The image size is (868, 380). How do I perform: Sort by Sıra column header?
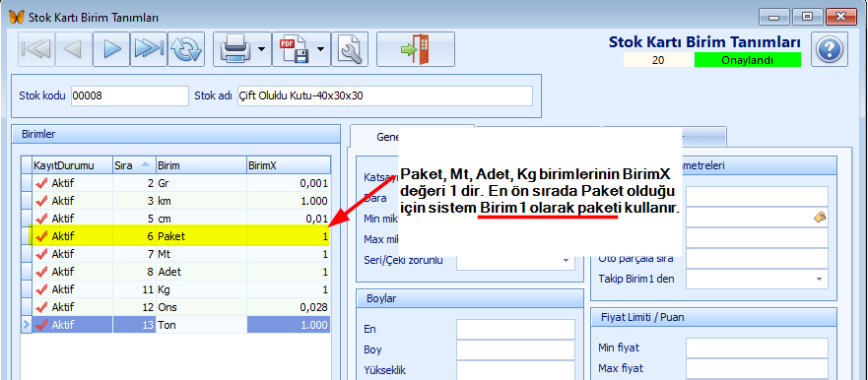[133, 164]
